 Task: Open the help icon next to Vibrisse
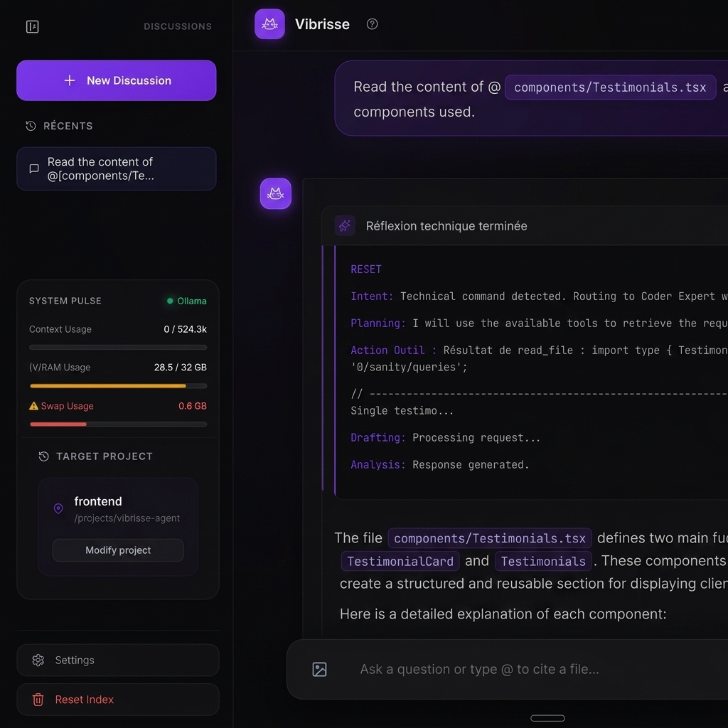pyautogui.click(x=372, y=24)
